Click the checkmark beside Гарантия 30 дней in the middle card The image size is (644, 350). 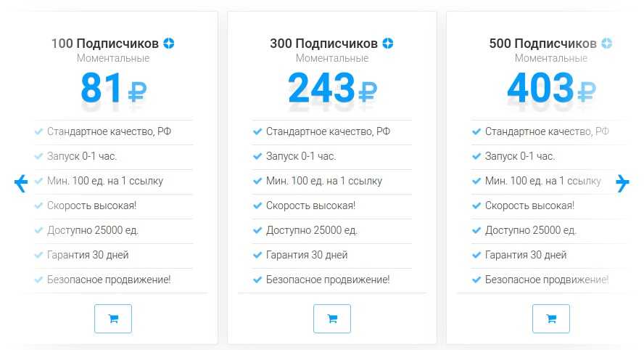pyautogui.click(x=257, y=255)
